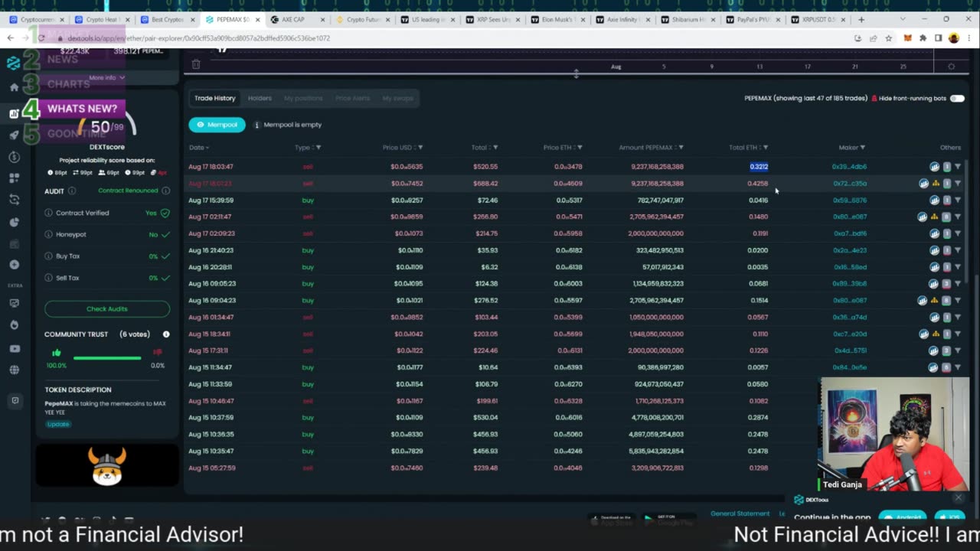Click the Community Trust info icon
The width and height of the screenshot is (980, 551).
(166, 334)
